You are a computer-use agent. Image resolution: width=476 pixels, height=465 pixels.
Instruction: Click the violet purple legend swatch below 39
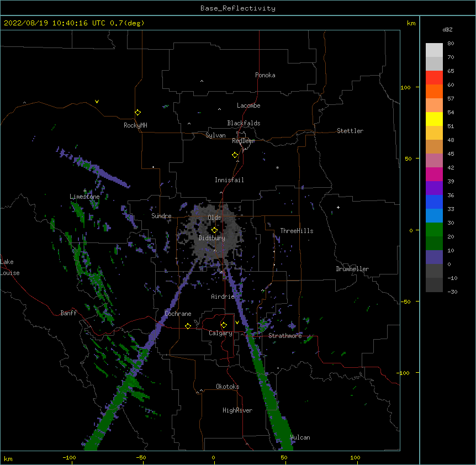point(434,188)
